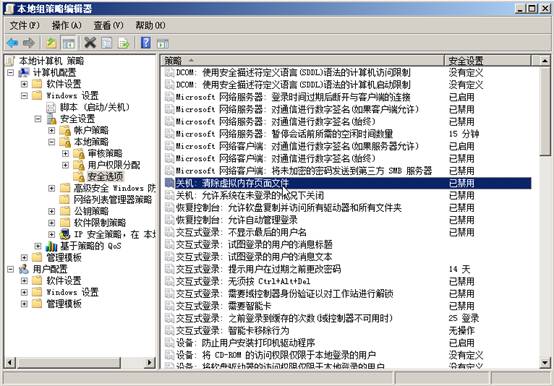Select 交互式登录: 不显示最后的用户名 policy

tap(241, 232)
